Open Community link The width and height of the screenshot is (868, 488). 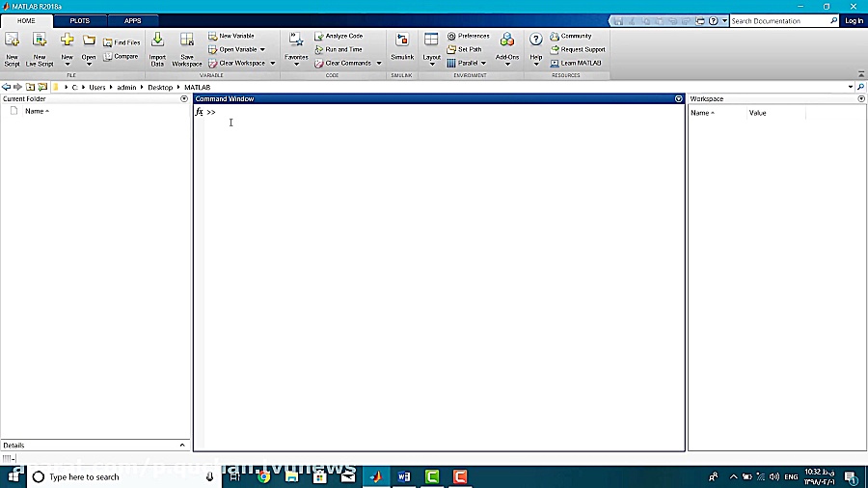pos(571,36)
